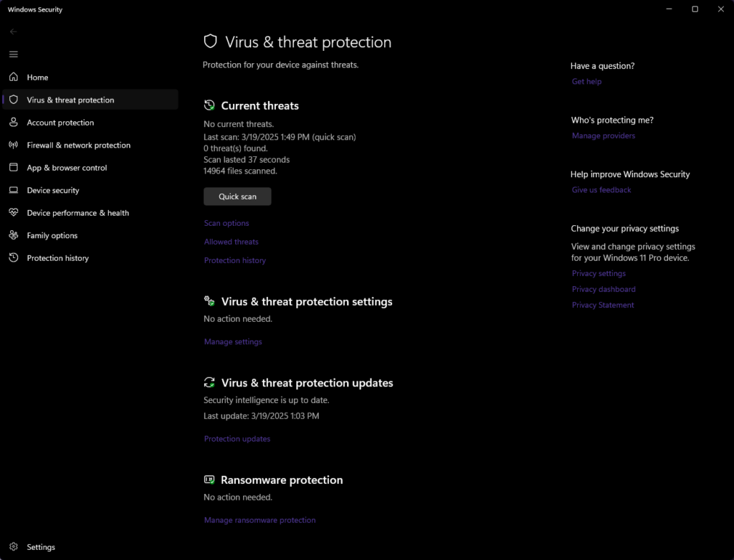Click the Family options icon
Image resolution: width=734 pixels, height=560 pixels.
point(13,235)
